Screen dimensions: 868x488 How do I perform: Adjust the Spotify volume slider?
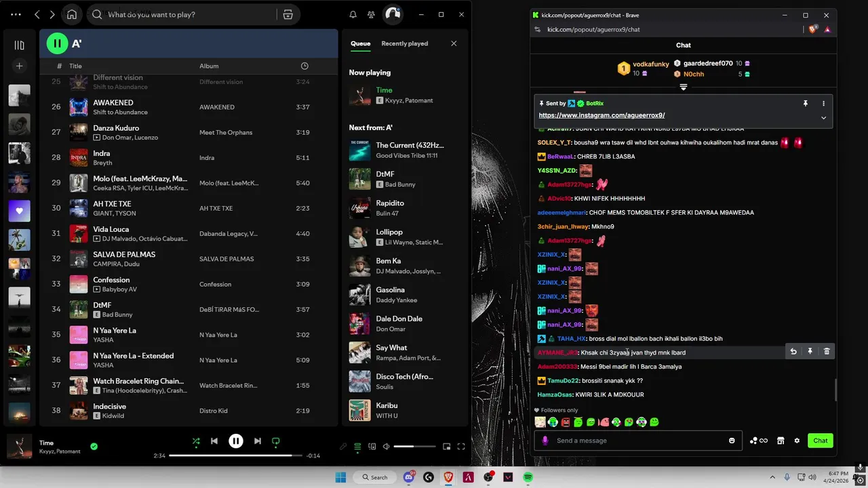coord(414,447)
